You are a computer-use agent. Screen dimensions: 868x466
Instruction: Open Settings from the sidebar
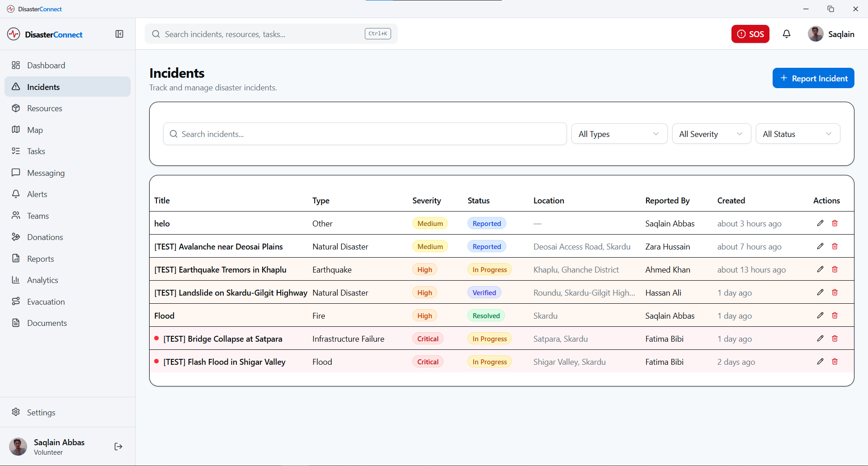pos(41,413)
